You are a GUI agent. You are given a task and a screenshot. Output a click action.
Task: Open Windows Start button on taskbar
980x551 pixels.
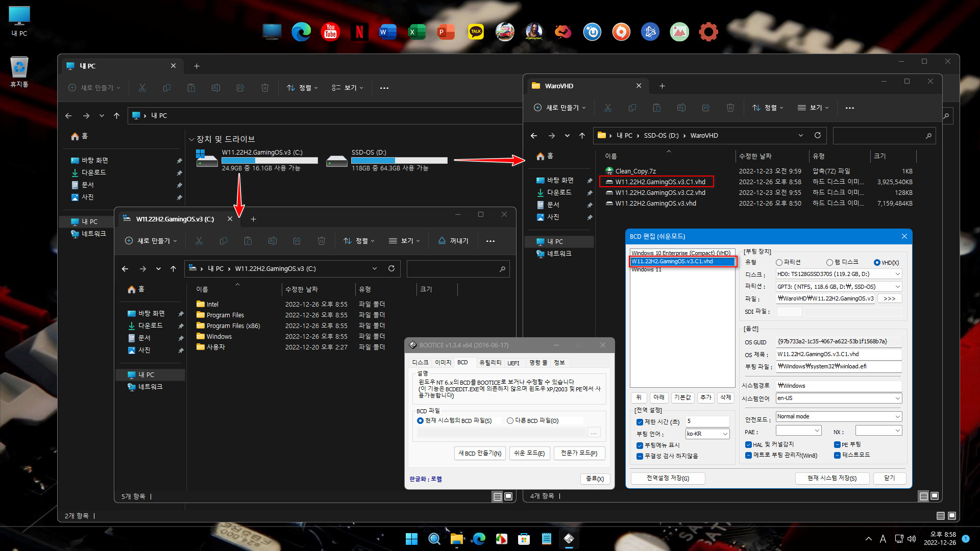point(411,539)
